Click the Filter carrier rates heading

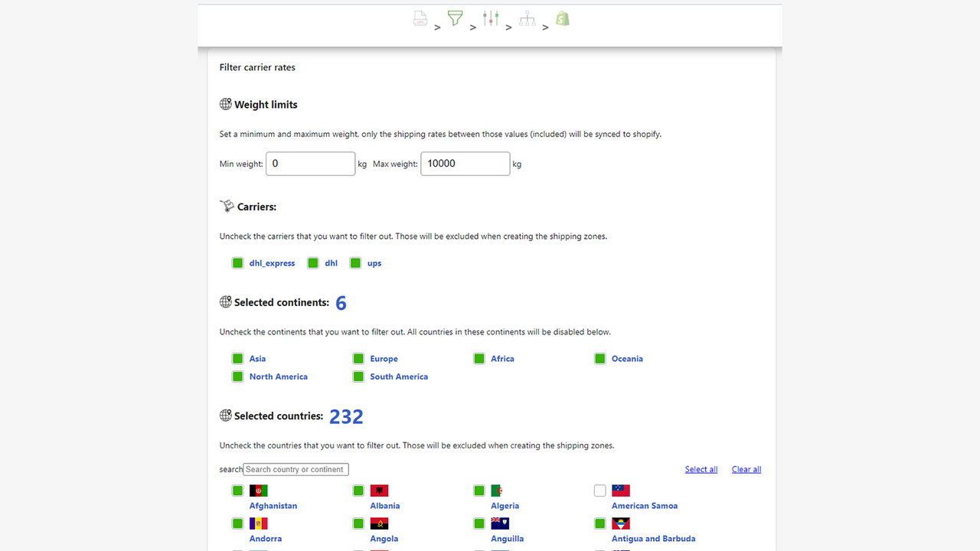(x=257, y=67)
